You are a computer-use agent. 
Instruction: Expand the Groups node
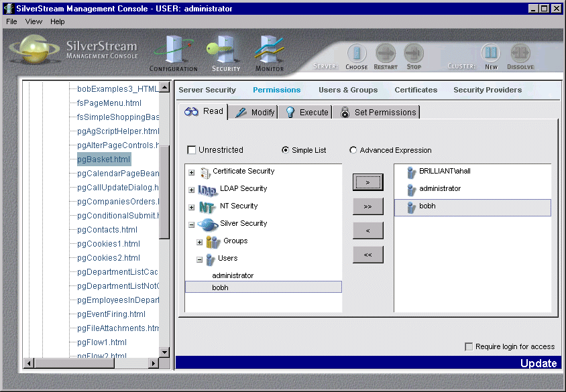[200, 242]
